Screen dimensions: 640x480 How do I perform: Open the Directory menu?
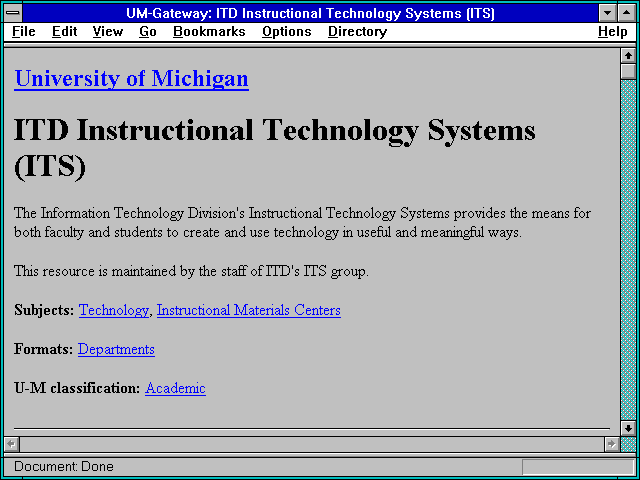358,32
